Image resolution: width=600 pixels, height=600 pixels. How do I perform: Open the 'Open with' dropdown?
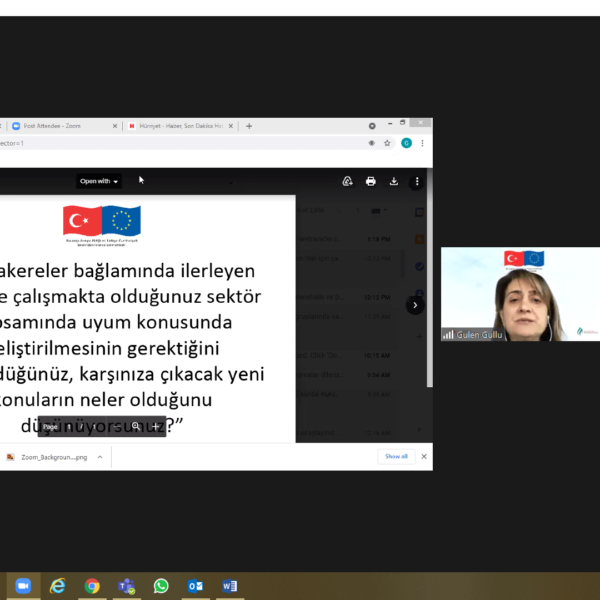click(99, 181)
